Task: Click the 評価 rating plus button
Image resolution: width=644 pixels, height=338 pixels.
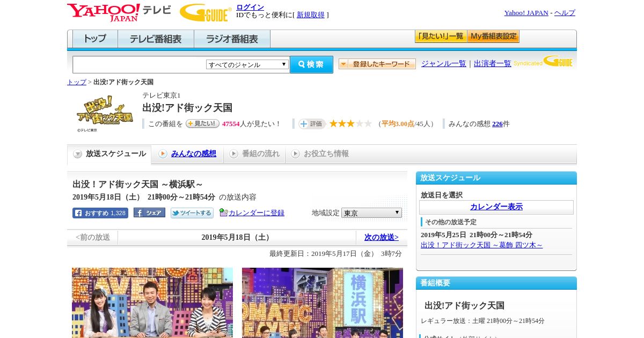Action: pos(312,124)
